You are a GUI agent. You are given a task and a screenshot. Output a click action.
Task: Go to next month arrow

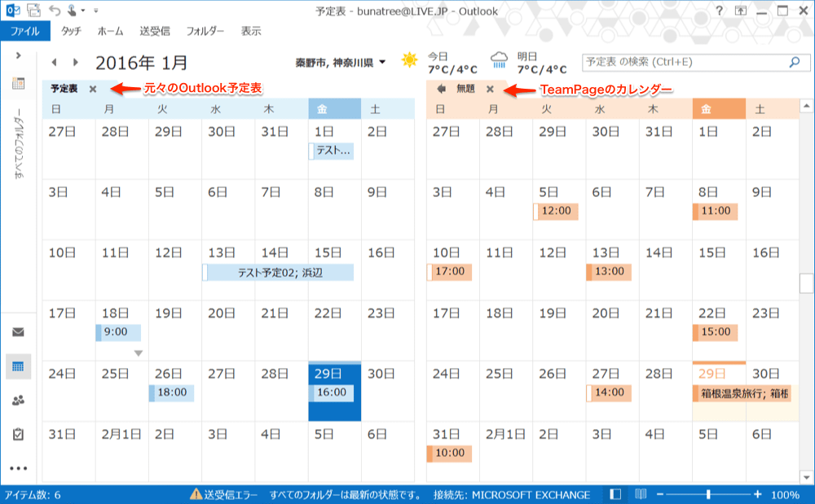click(x=75, y=62)
